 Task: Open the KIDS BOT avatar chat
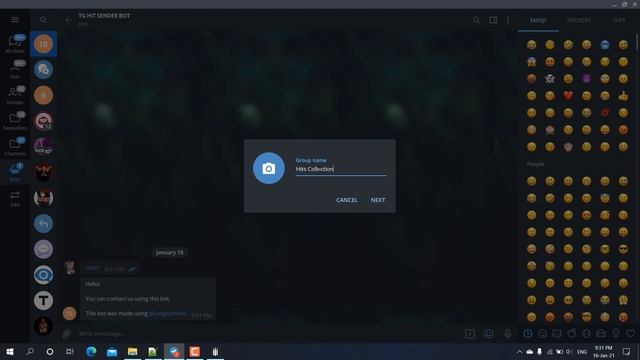point(43,147)
